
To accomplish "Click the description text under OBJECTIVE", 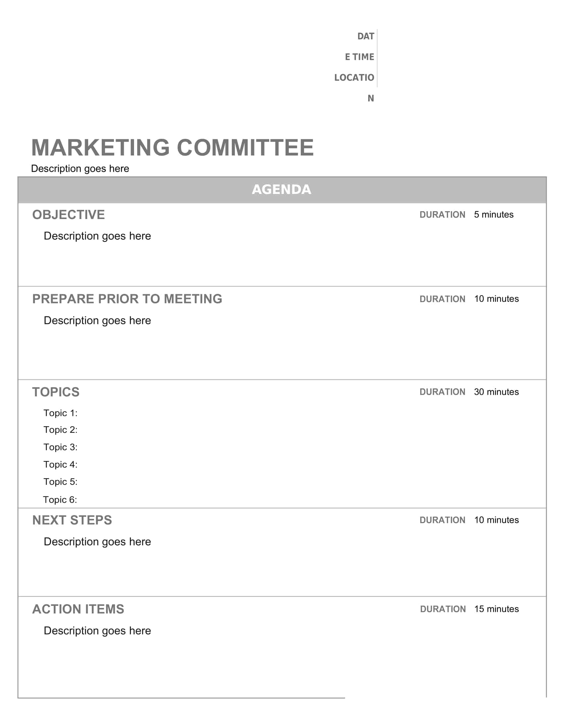I will pos(97,236).
